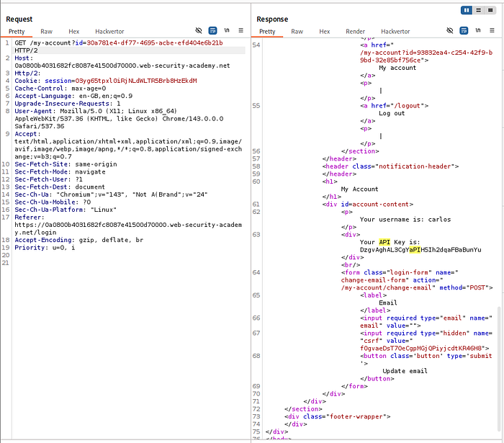Click Sec-Fetch-Mode navigate line
This screenshot has width=504, height=443.
coord(60,171)
